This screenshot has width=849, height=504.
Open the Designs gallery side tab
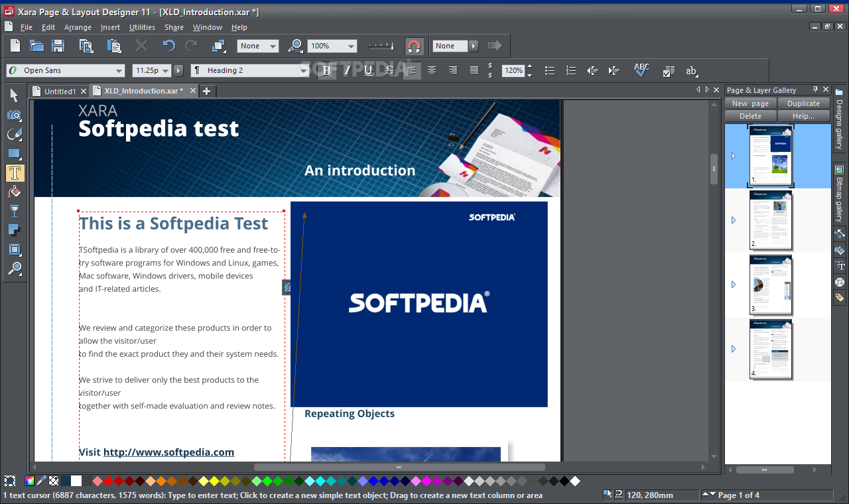[839, 119]
